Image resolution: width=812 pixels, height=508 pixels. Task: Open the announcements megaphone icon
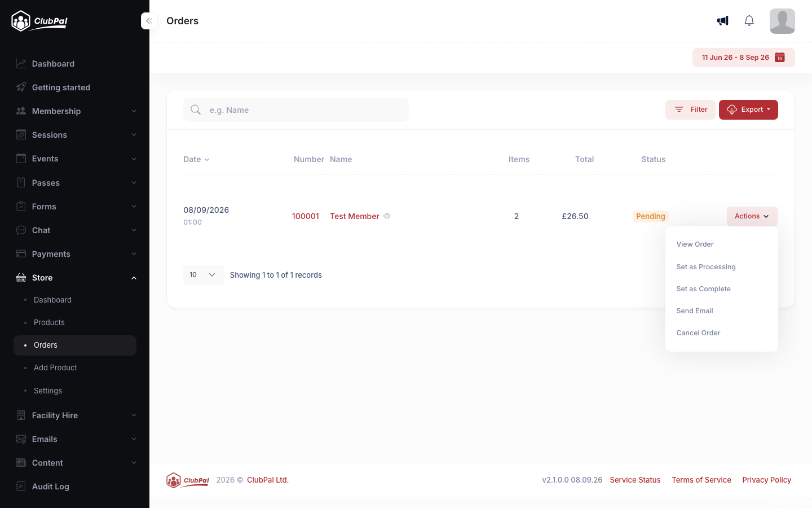tap(722, 21)
